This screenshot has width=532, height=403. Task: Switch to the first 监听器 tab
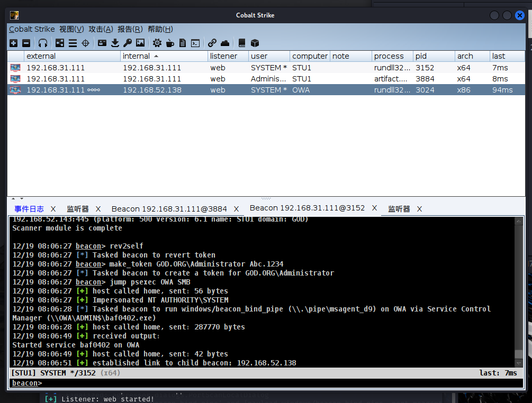coord(78,209)
